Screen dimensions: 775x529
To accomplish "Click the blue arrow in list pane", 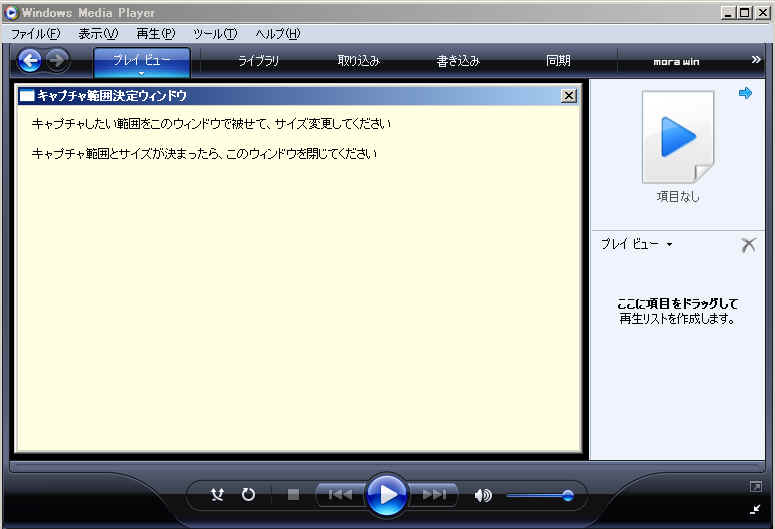I will coord(745,93).
